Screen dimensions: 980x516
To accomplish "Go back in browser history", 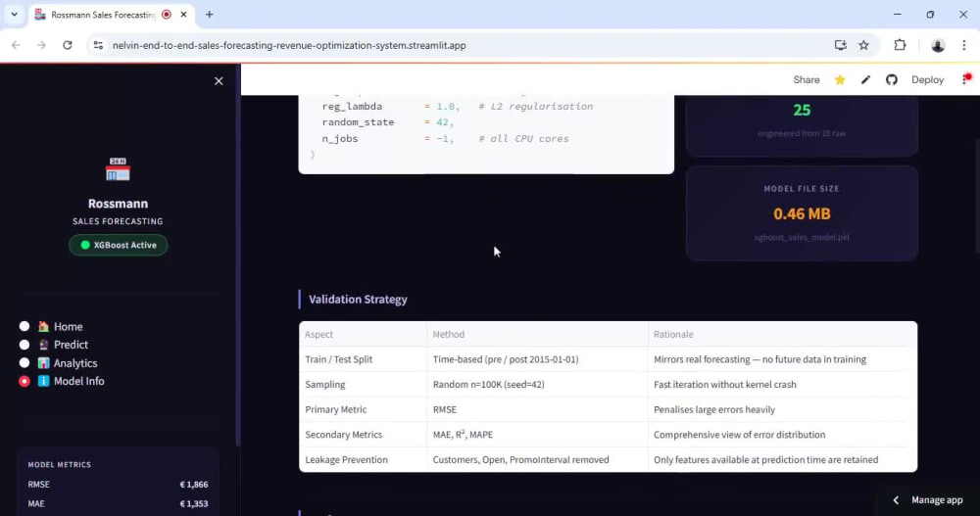I will (x=17, y=45).
